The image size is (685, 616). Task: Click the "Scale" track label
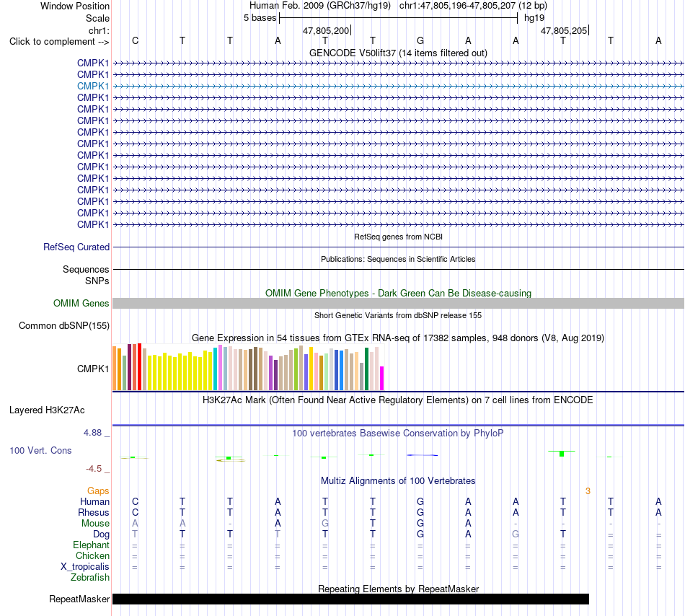[97, 18]
